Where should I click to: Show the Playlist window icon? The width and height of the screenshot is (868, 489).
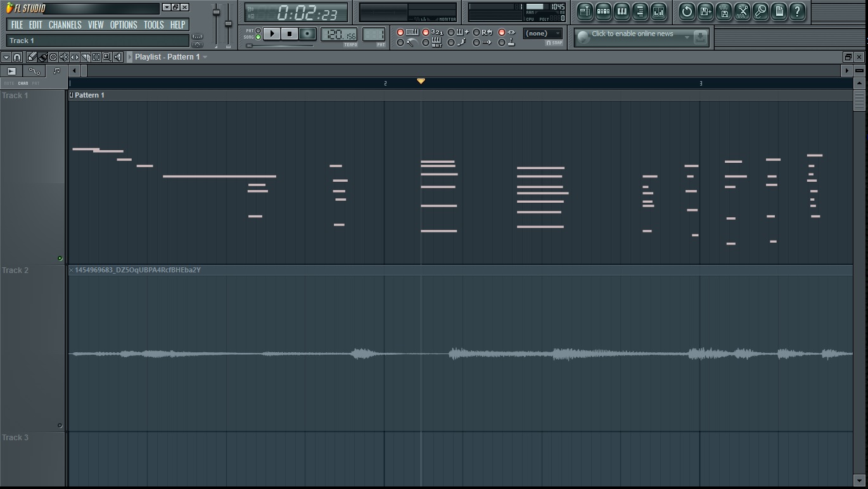585,11
